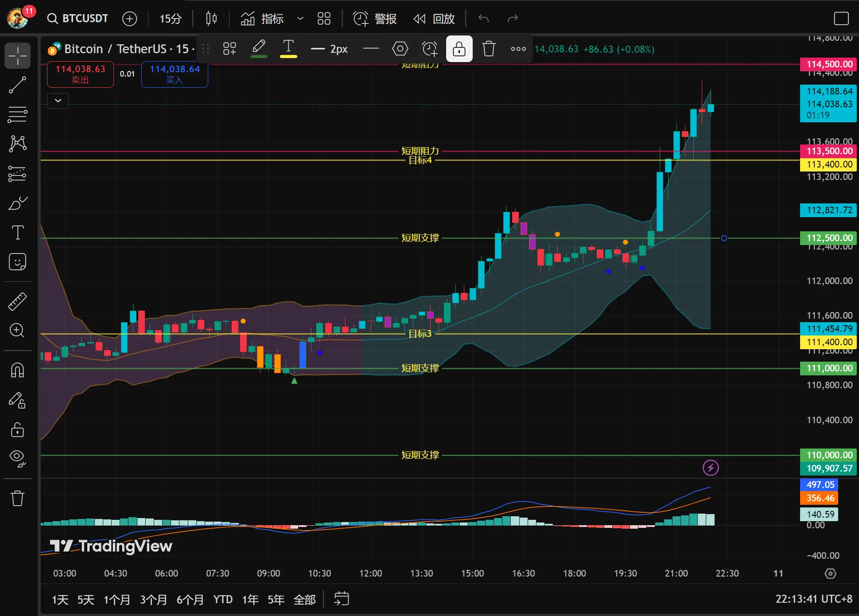Click the purple lightning event marker
The width and height of the screenshot is (859, 616).
(x=711, y=468)
